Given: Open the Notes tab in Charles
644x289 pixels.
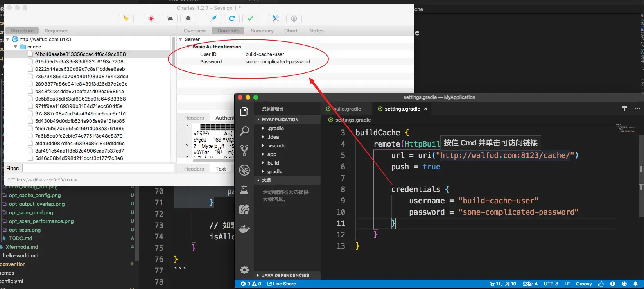Looking at the screenshot, I should pyautogui.click(x=316, y=31).
